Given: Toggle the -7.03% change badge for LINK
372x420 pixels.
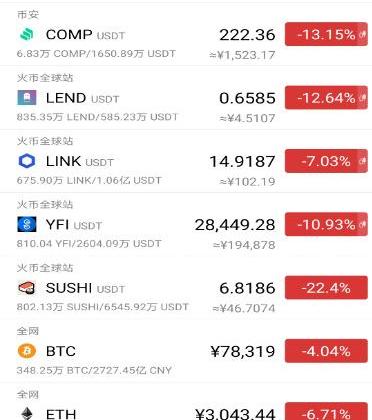Looking at the screenshot, I should pos(326,161).
